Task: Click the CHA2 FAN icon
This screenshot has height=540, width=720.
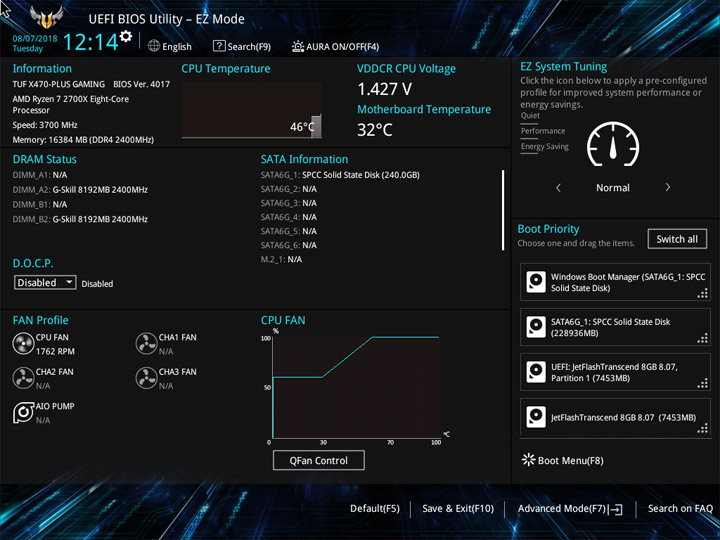Action: coord(23,378)
